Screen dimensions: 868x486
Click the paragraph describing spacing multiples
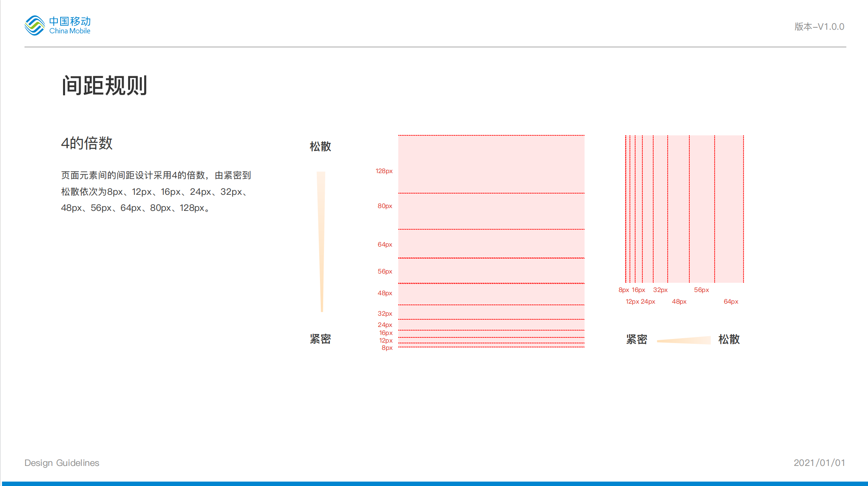point(156,192)
